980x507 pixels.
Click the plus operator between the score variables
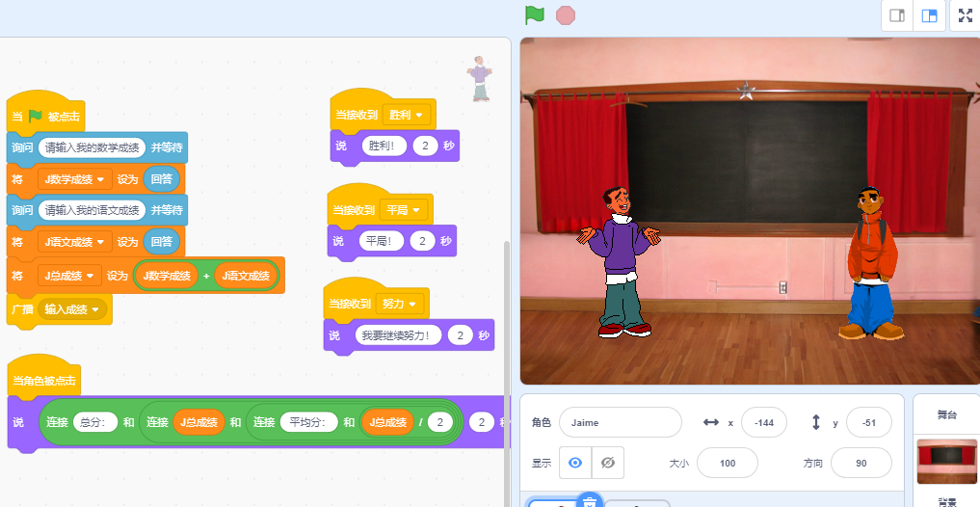pos(206,276)
